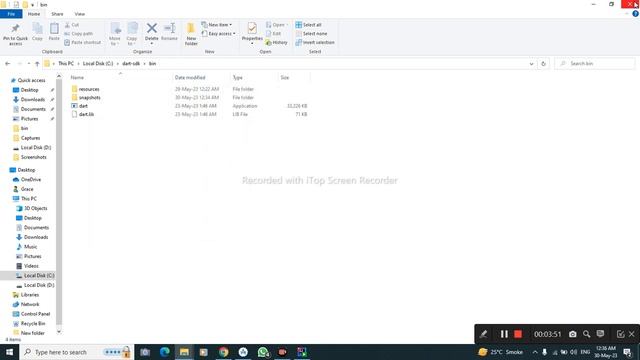
Task: Click This PC in breadcrumb path
Action: coord(66,64)
